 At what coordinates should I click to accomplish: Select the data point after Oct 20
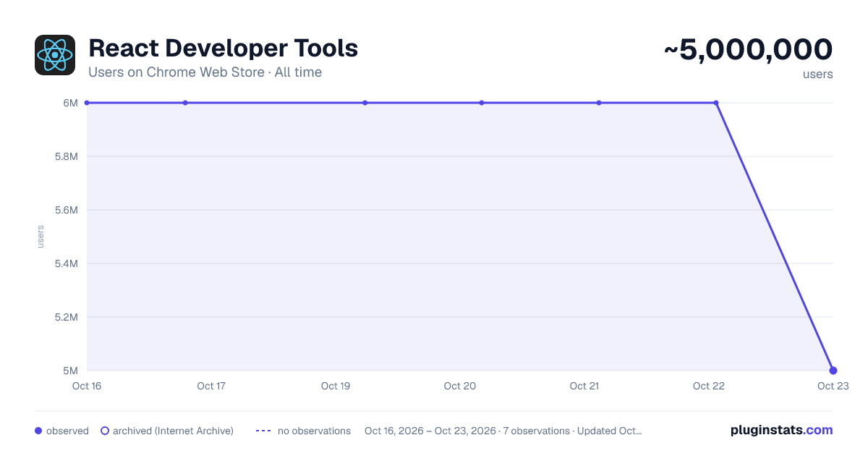(482, 103)
